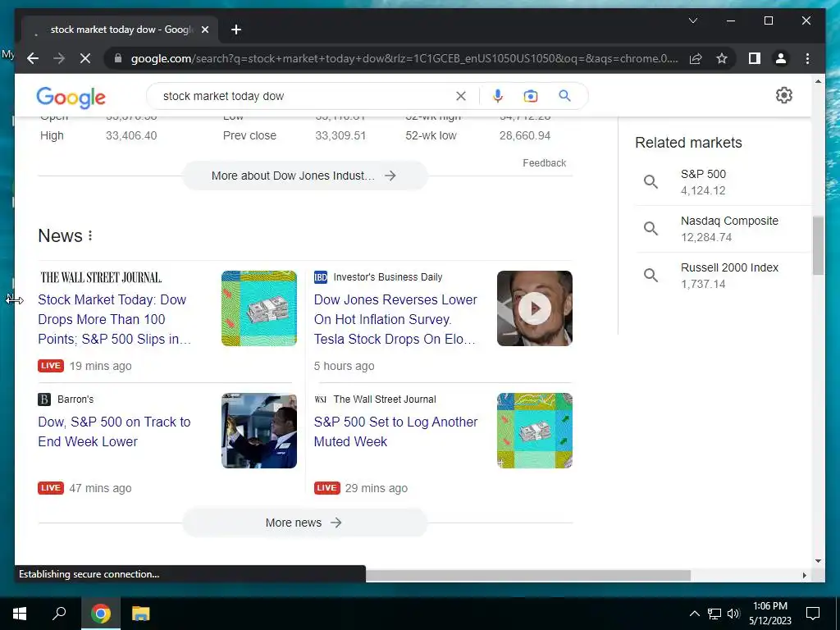Open the WSJ money thumbnail, 19 mins ago
Screen dimensions: 840x630
click(258, 308)
